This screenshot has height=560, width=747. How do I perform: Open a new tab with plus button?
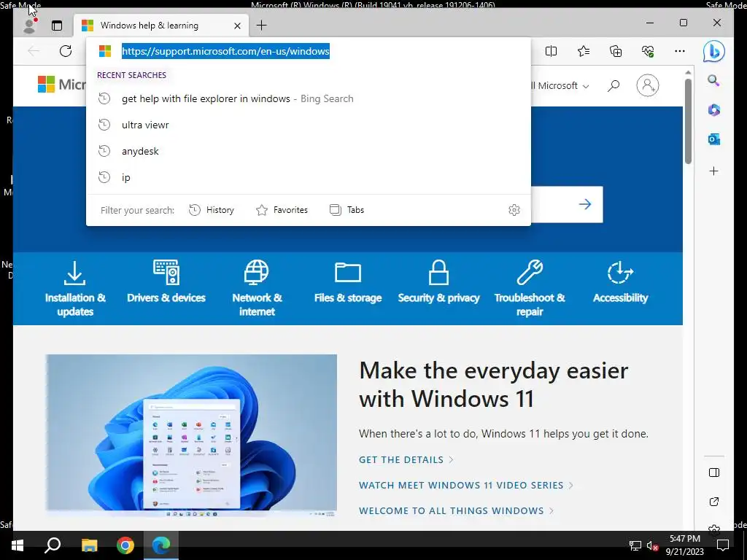(x=262, y=26)
